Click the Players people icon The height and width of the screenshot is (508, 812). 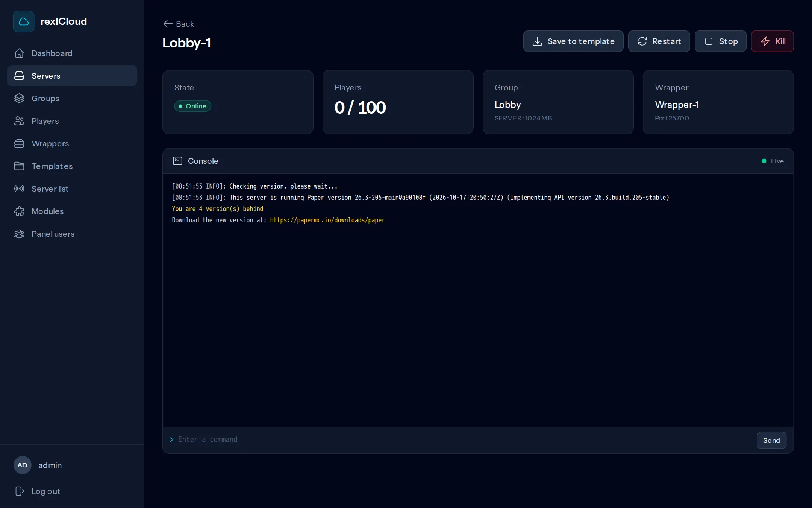pos(19,121)
